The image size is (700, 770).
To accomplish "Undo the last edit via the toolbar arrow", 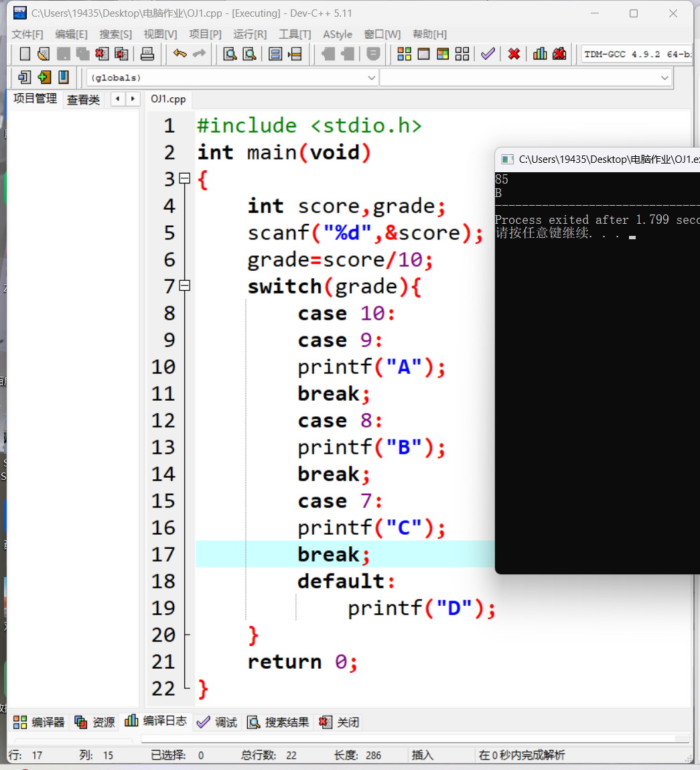I will (180, 54).
